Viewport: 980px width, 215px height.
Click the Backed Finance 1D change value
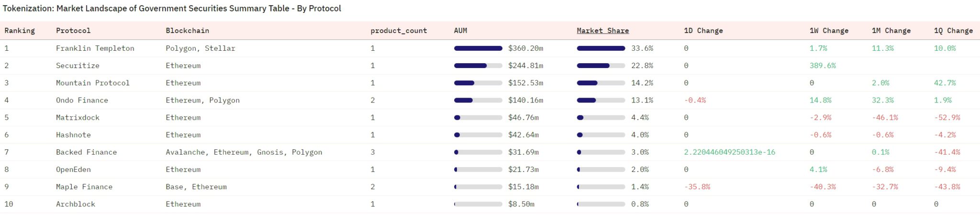(x=729, y=152)
